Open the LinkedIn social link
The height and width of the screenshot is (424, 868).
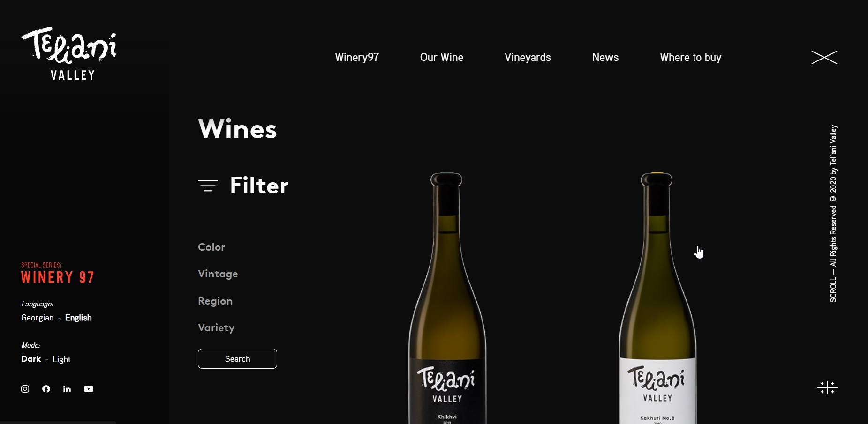pos(67,389)
